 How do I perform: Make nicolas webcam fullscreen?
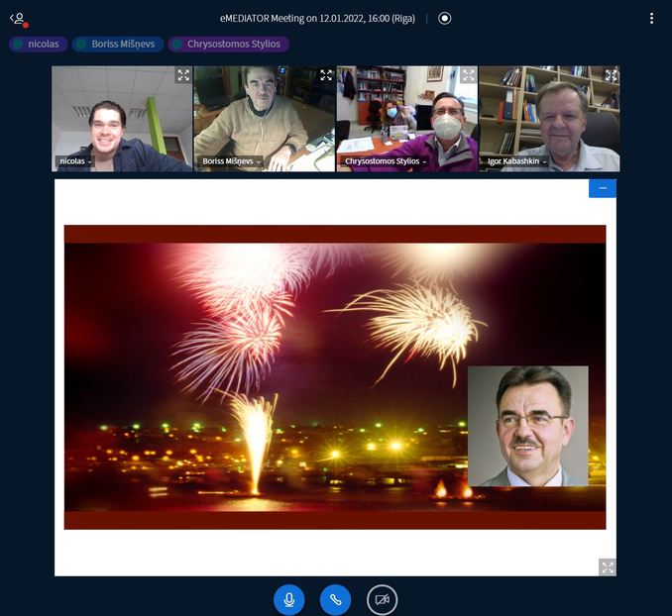(183, 75)
